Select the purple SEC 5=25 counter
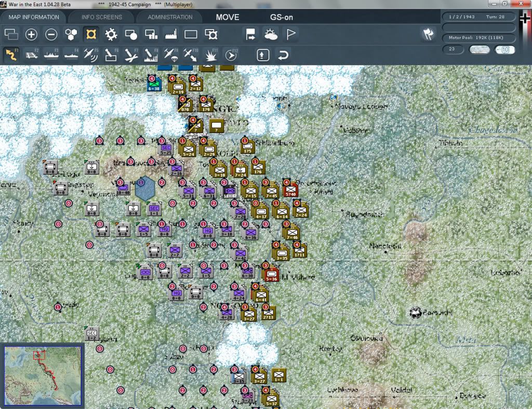The width and height of the screenshot is (532, 409). pyautogui.click(x=166, y=148)
